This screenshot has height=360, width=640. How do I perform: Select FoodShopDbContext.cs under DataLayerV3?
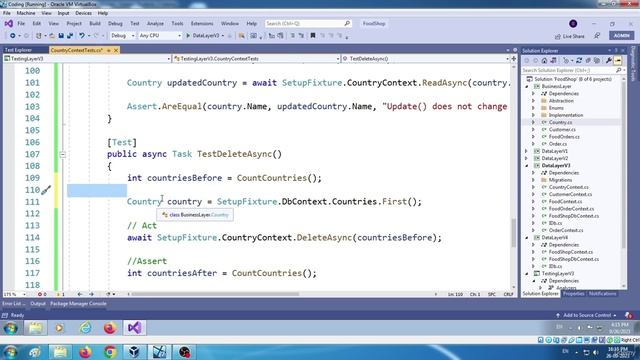pos(573,216)
